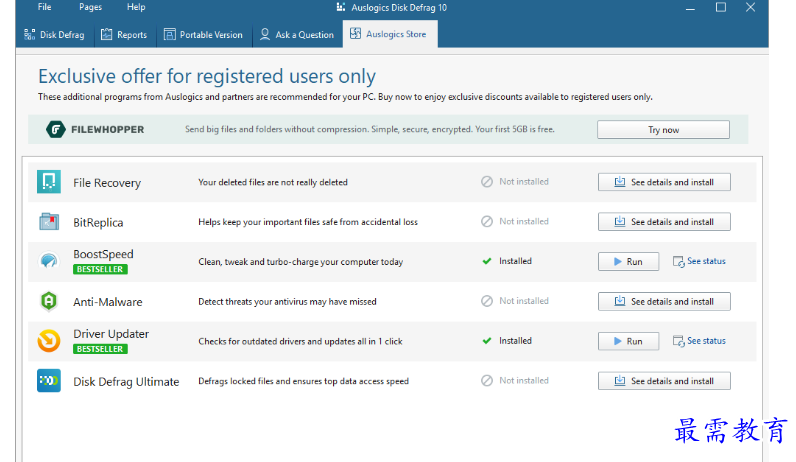The width and height of the screenshot is (796, 462).
Task: Click the File Recovery not-installed icon
Action: (x=487, y=182)
